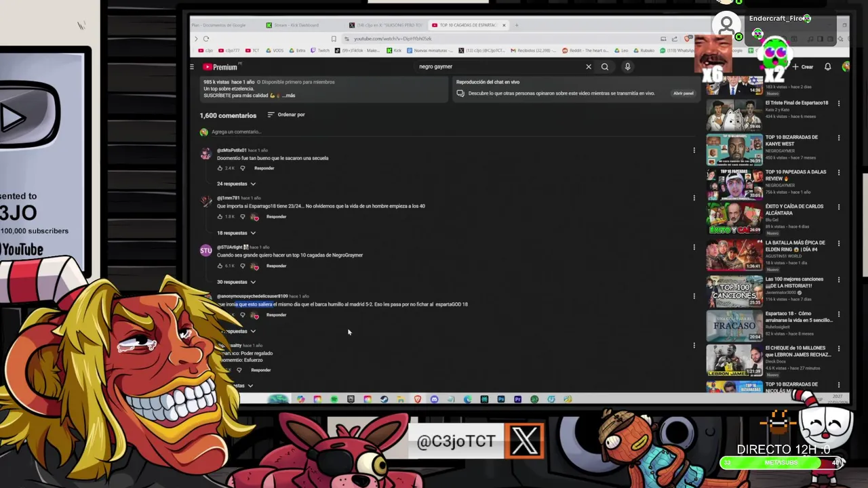Reply to the Doomentio sequel comment
Viewport: 868px width, 488px height.
click(264, 168)
